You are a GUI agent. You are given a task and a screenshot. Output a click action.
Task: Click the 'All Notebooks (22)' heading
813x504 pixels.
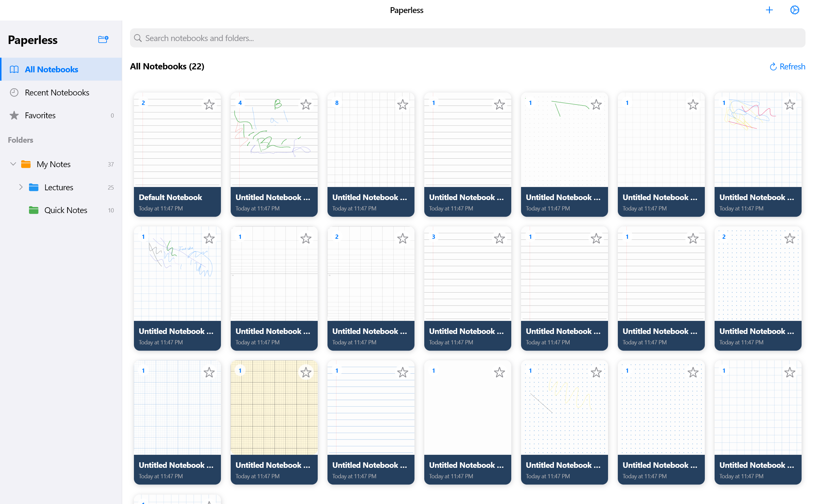point(167,66)
